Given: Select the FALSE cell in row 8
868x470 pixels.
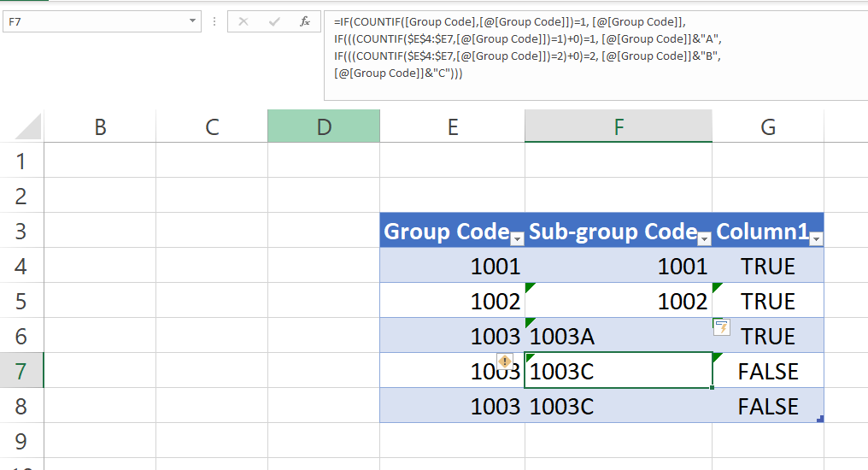Looking at the screenshot, I should pos(768,407).
